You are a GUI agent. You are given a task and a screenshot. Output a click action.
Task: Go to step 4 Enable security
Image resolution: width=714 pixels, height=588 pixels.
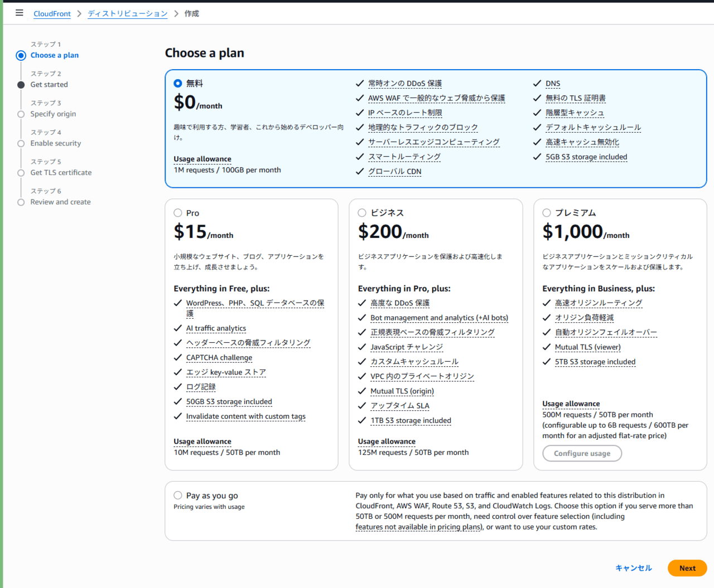pyautogui.click(x=56, y=143)
